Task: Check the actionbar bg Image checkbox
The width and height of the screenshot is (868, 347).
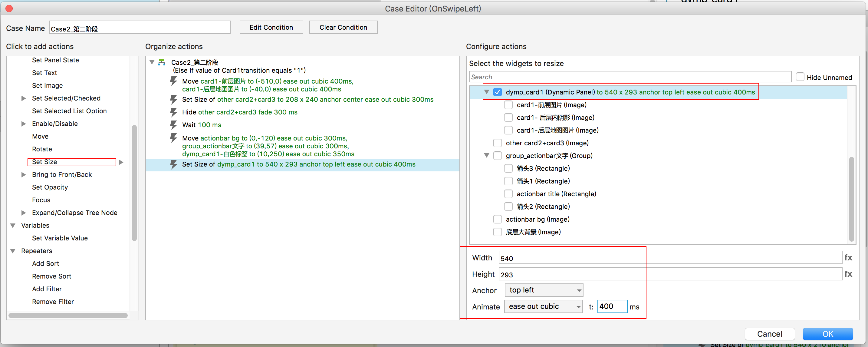Action: coord(497,219)
